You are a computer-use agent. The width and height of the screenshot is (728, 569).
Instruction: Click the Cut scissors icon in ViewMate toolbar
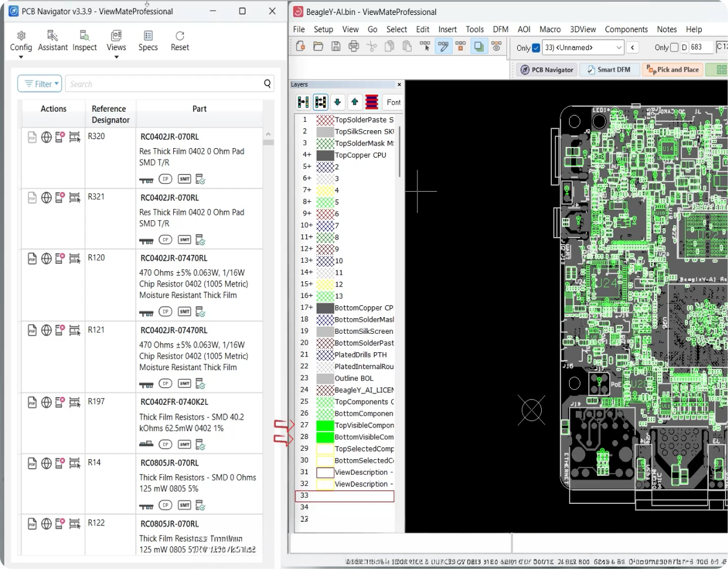(x=371, y=46)
